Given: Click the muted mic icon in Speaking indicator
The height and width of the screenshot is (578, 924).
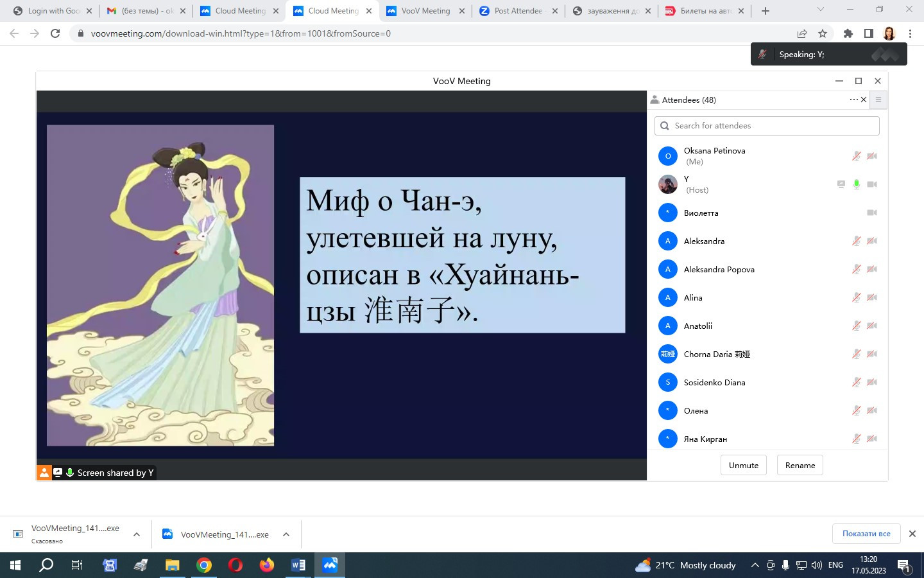Looking at the screenshot, I should 762,55.
